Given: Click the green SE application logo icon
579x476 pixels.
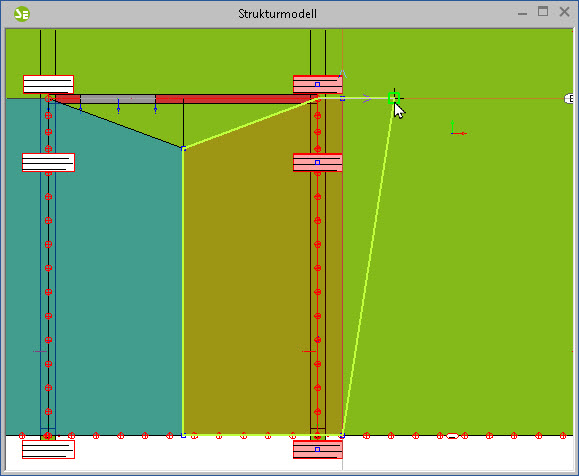Looking at the screenshot, I should [x=22, y=14].
